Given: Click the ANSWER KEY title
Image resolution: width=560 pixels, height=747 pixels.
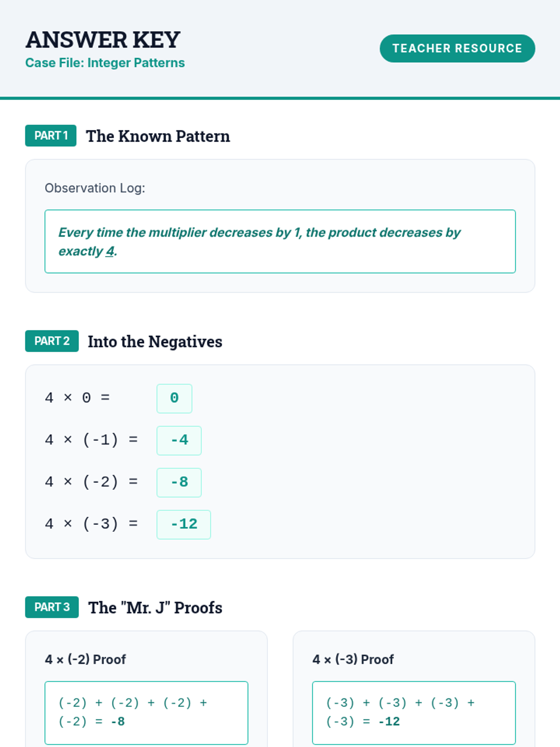Looking at the screenshot, I should pos(103,40).
